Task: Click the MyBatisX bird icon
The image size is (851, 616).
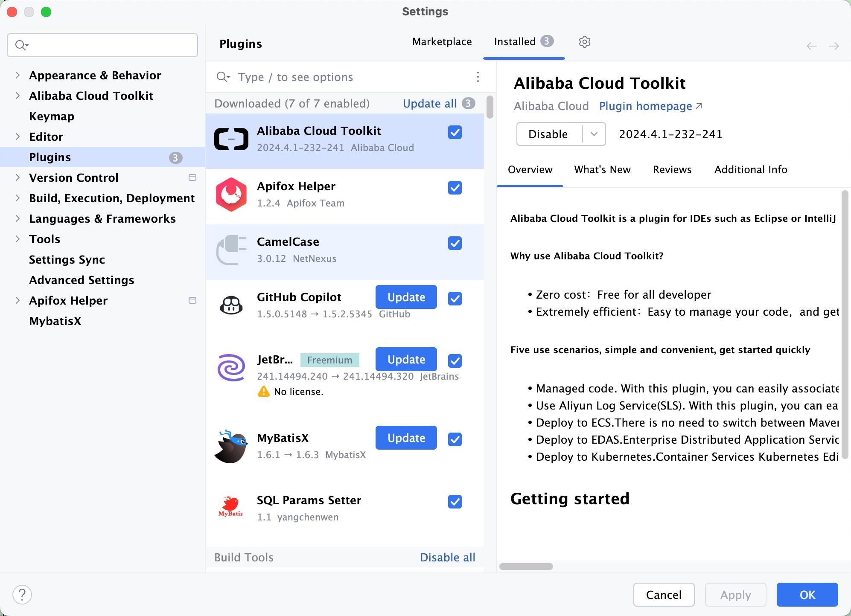Action: (231, 446)
